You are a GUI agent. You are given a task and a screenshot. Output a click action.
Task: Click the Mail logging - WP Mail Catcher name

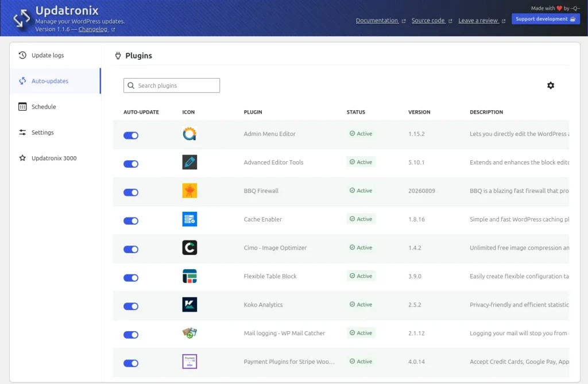point(284,333)
